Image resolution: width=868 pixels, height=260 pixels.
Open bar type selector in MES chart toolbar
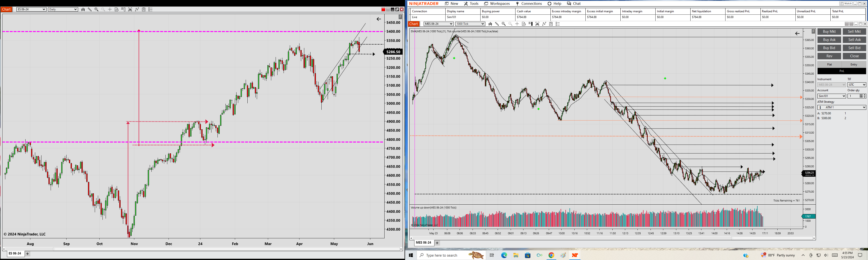pos(490,24)
